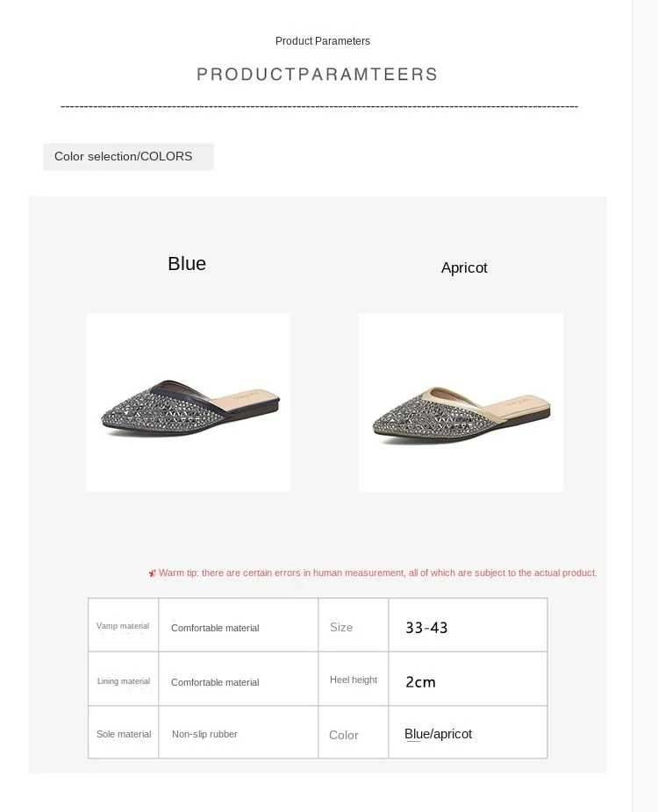Click the Apricot shoe product image
Screen dimensions: 658x812
click(461, 402)
